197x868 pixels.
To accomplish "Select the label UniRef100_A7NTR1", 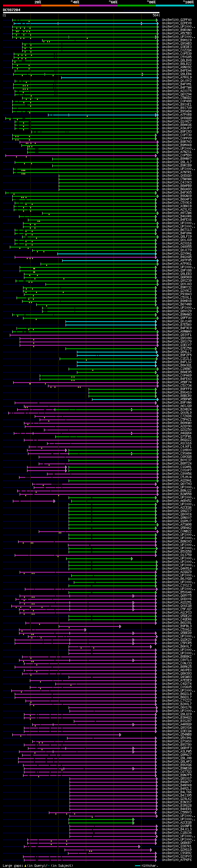I will click(x=176, y=172).
